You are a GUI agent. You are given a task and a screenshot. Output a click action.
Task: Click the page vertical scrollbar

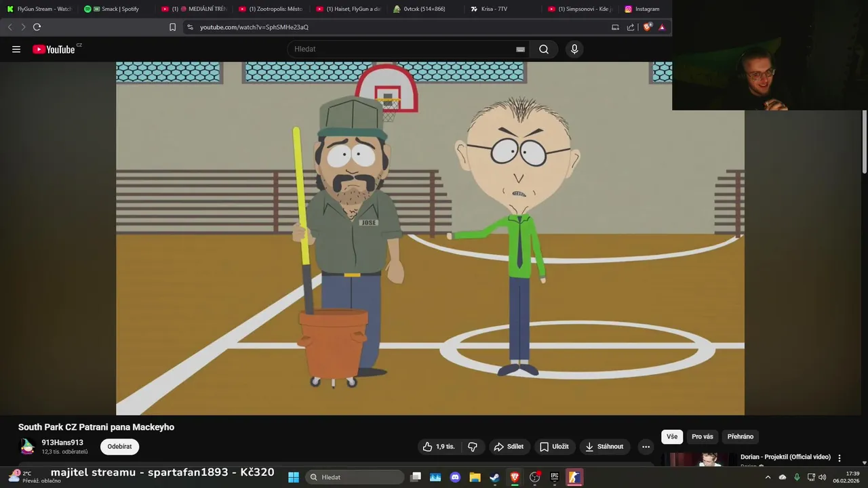[x=863, y=142]
